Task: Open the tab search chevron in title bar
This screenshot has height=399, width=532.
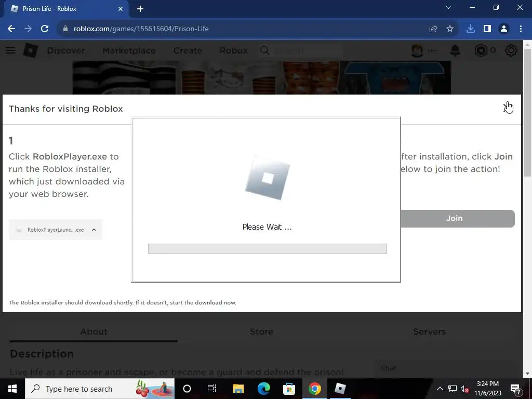Action: [448, 7]
